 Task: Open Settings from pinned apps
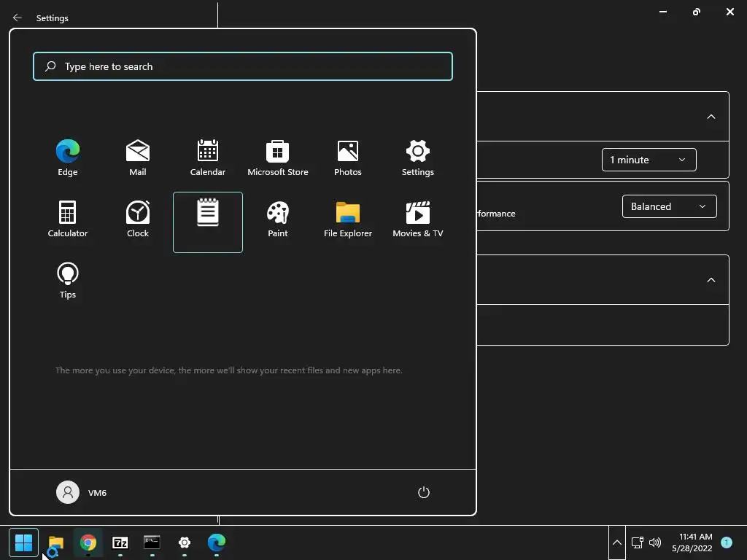418,157
